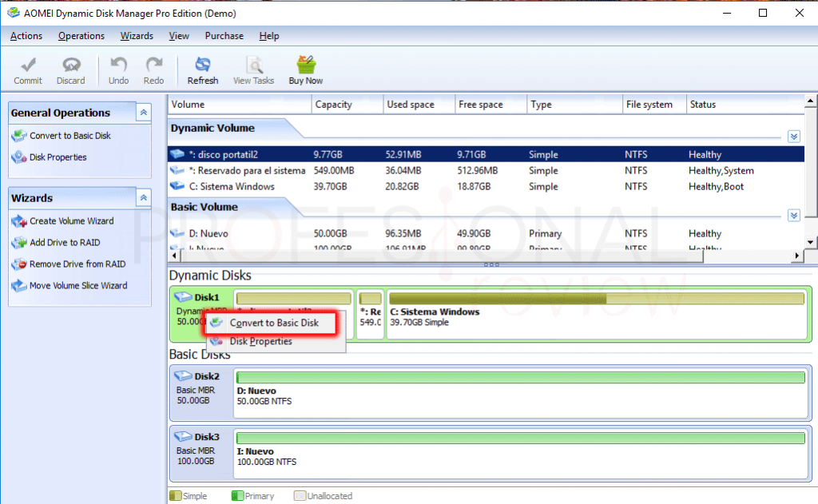Click the Redo toolbar icon

pyautogui.click(x=154, y=65)
